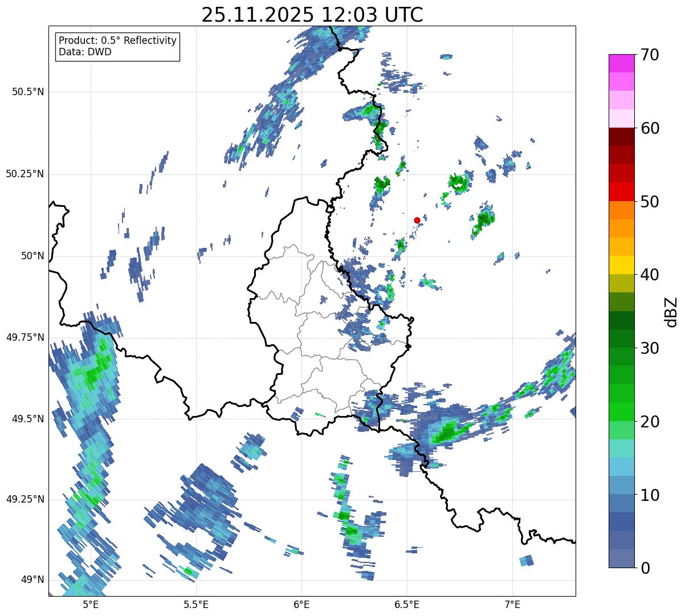Click the bright yellow colorbar swatch at 40–42.5 dBZ
This screenshot has height=616, width=685.
pos(622,266)
